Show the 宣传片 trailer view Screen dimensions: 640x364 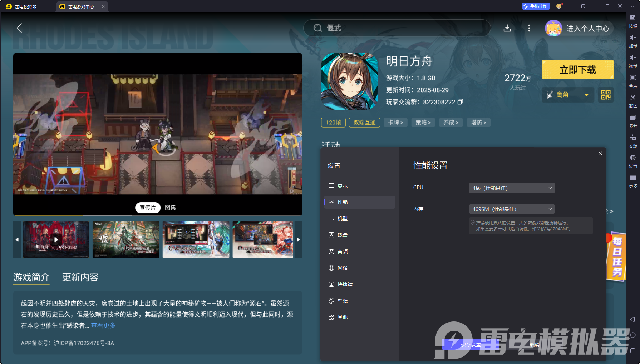coord(148,208)
